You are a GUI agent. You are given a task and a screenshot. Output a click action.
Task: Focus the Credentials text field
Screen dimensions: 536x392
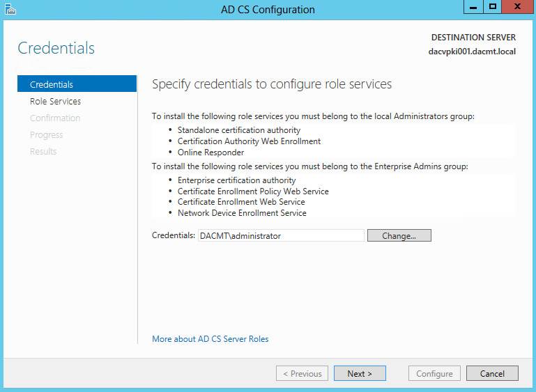(x=281, y=235)
